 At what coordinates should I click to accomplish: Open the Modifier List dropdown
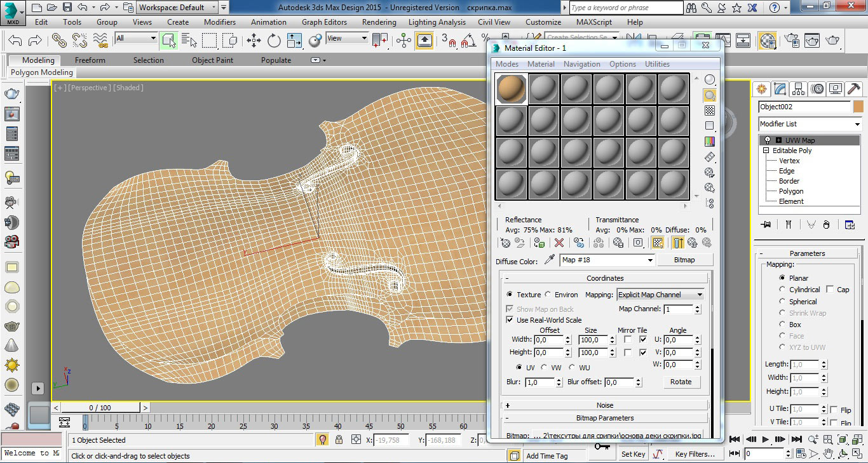(x=810, y=124)
